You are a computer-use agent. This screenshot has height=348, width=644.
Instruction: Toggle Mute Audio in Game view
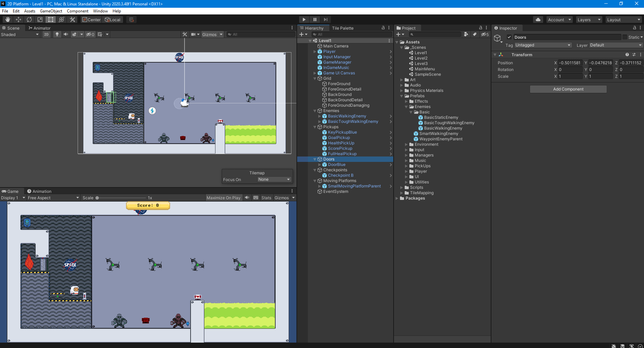point(247,198)
